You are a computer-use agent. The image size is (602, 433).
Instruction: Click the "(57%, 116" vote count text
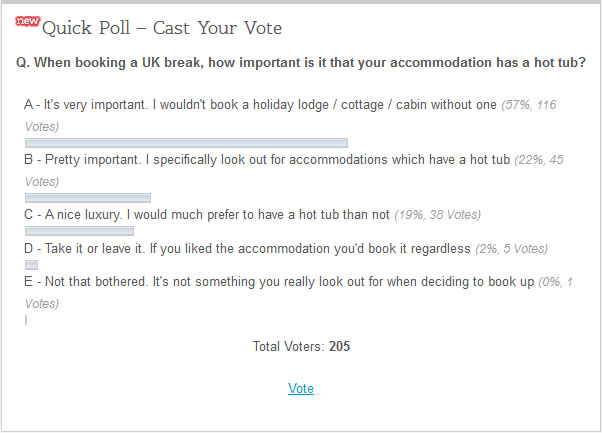[529, 105]
